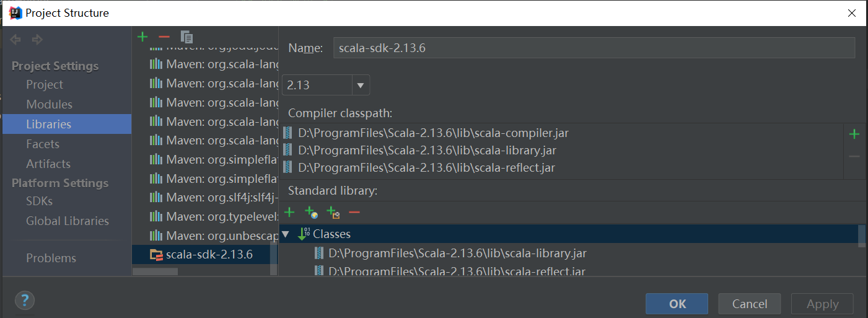868x318 pixels.
Task: Click the scala-compiler.jar file icon
Action: [x=287, y=133]
